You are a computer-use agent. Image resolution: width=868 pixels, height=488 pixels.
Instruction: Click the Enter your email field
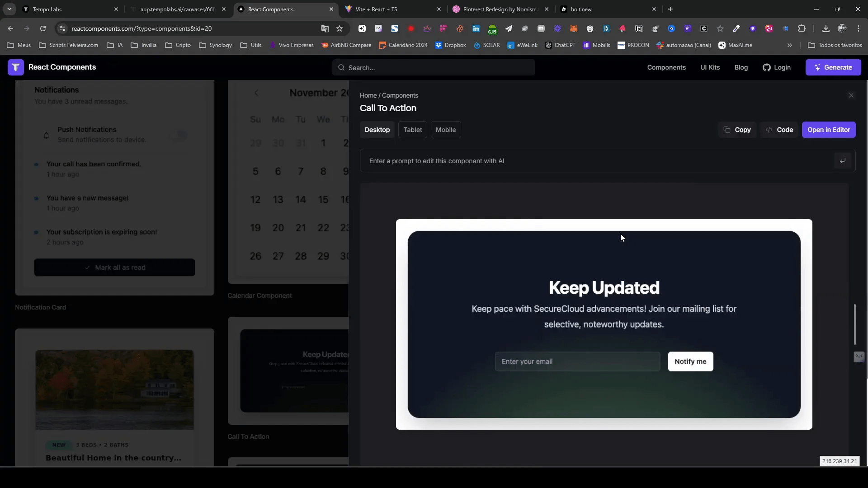point(577,361)
